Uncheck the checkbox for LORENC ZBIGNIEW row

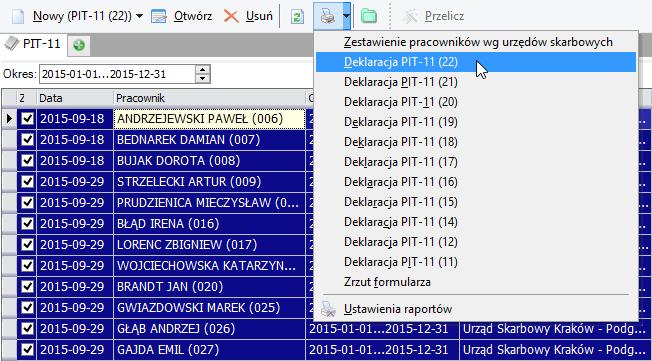click(27, 245)
